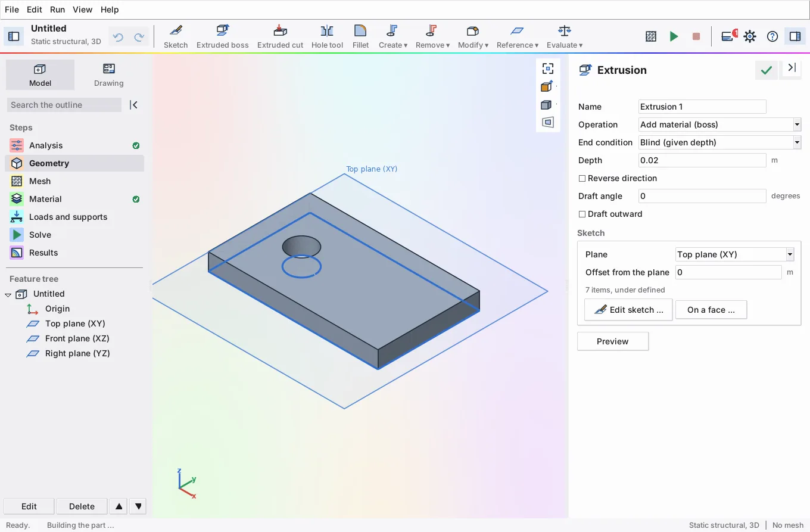The image size is (810, 532).
Task: Enable Reverse direction checkbox
Action: [x=582, y=178]
